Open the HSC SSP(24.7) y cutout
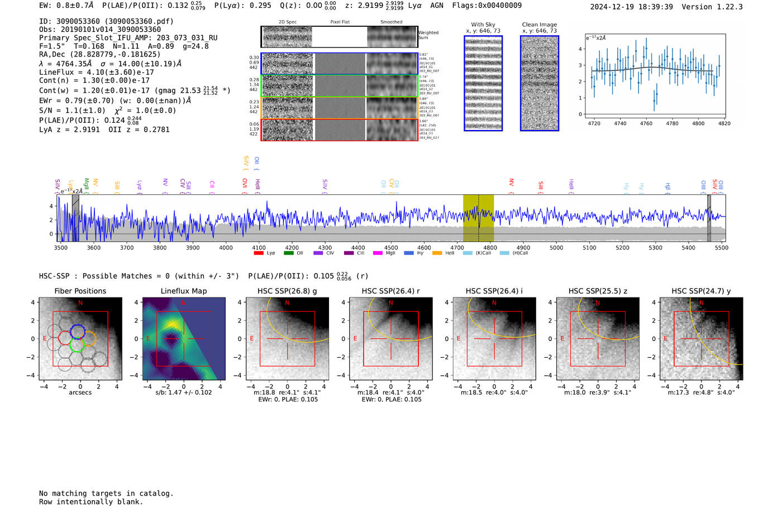Screen dimensions: 782x532 (x=702, y=339)
